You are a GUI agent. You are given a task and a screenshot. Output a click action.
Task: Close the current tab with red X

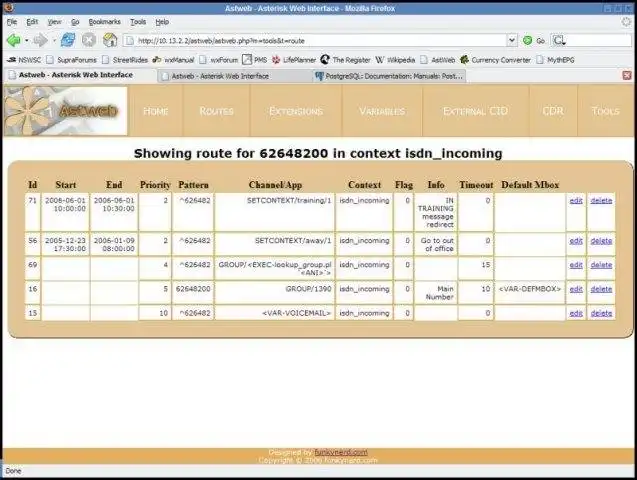pos(627,75)
